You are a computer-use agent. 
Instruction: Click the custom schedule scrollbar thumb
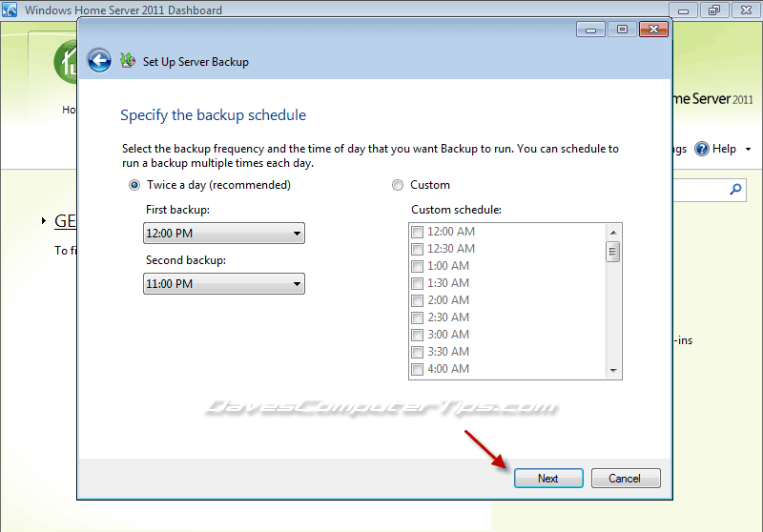coord(613,252)
